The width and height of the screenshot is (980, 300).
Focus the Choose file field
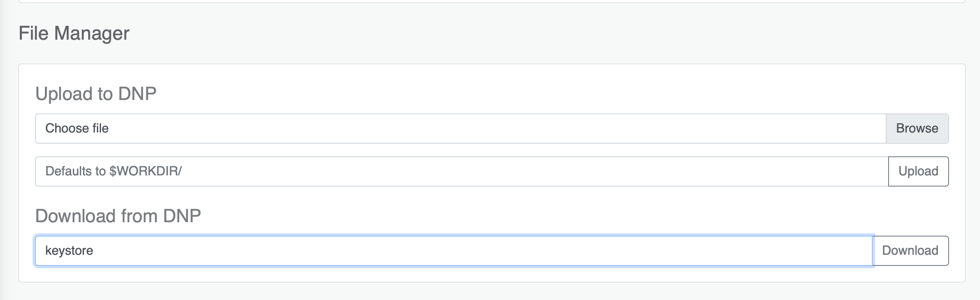click(x=461, y=129)
